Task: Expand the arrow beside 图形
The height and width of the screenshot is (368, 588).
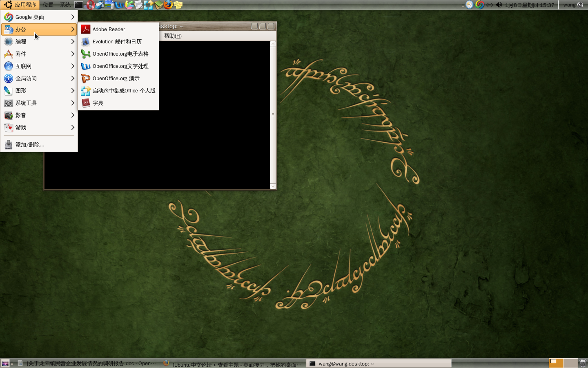Action: coord(73,91)
